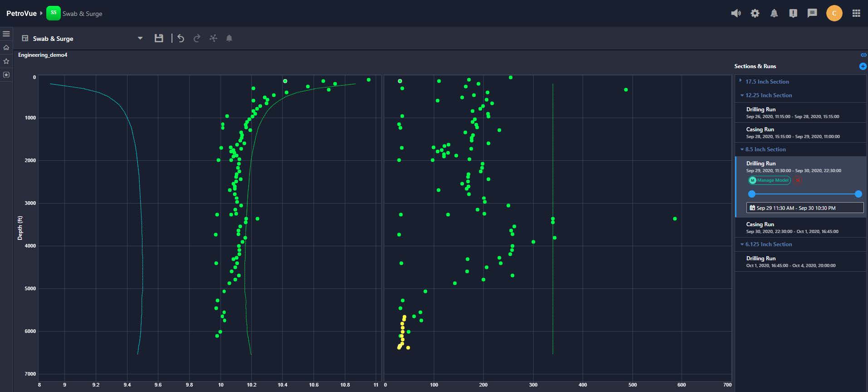
Task: Click the right handle of the time range slider
Action: coord(858,194)
